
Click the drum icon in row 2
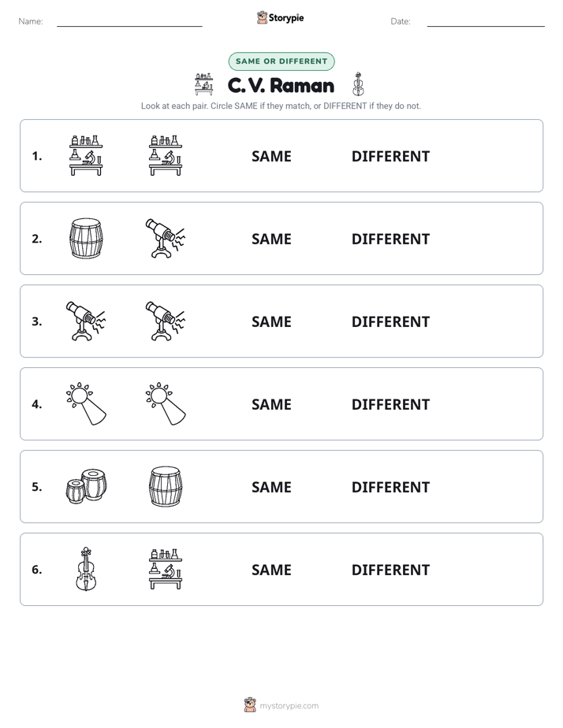(86, 239)
